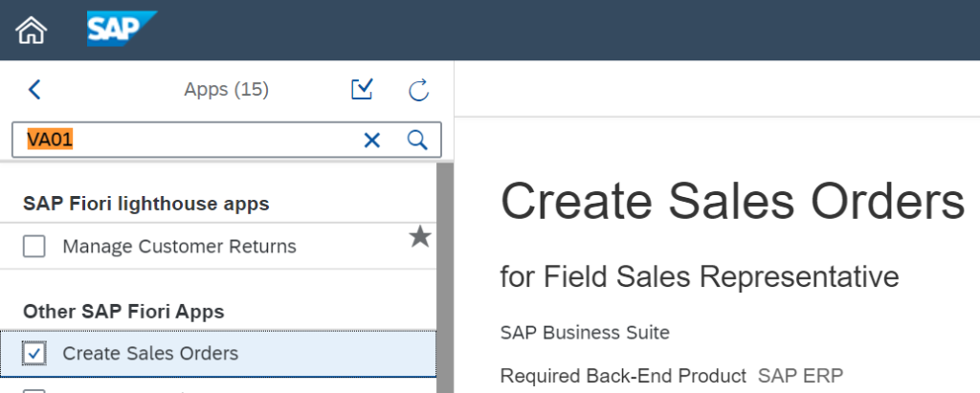
Task: Activate the multi-select checkmark icon
Action: coord(362,90)
